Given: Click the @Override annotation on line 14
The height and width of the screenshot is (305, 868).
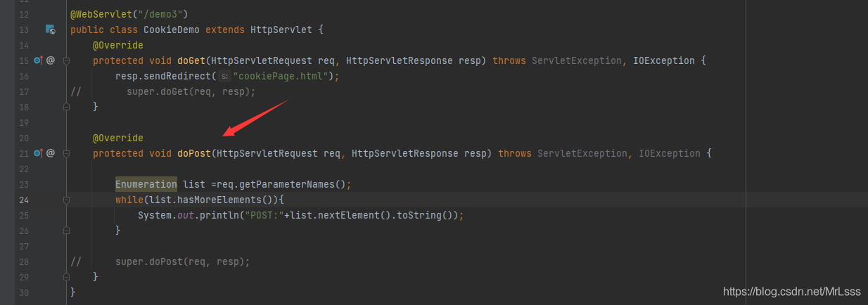Looking at the screenshot, I should click(x=118, y=45).
